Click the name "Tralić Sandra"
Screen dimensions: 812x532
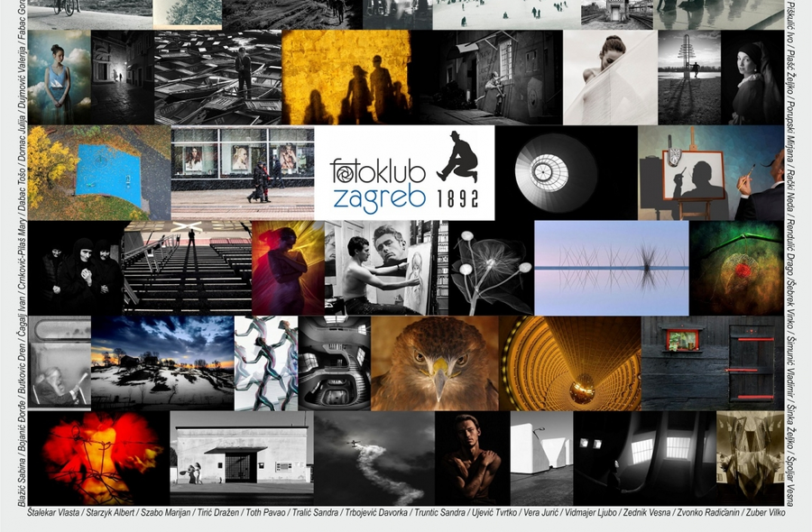[x=316, y=513]
